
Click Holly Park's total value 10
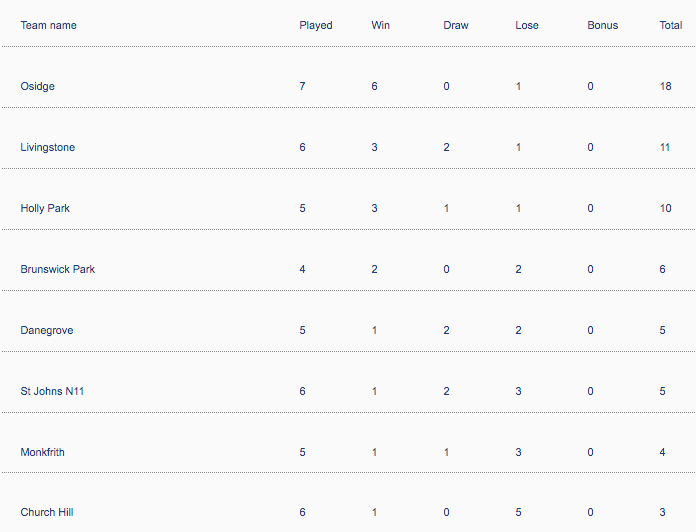click(x=665, y=208)
